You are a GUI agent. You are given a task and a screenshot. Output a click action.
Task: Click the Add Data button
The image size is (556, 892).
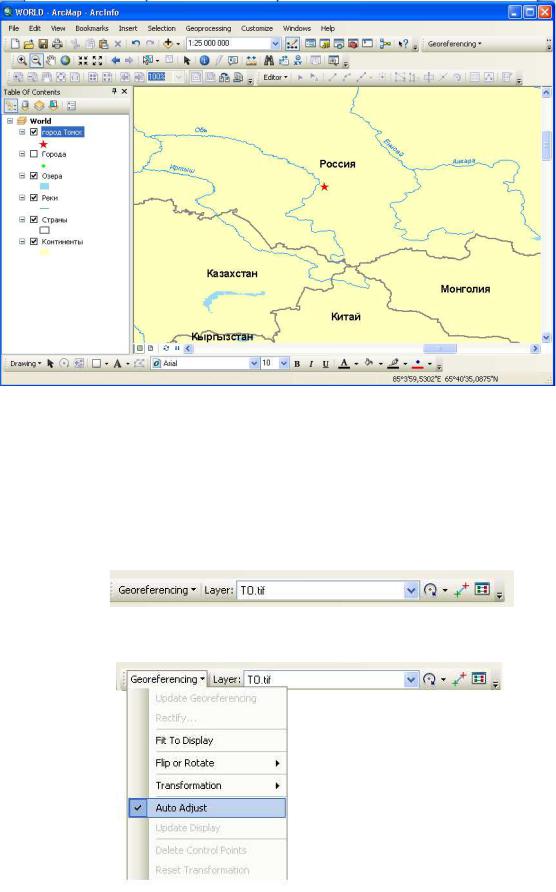pyautogui.click(x=168, y=44)
